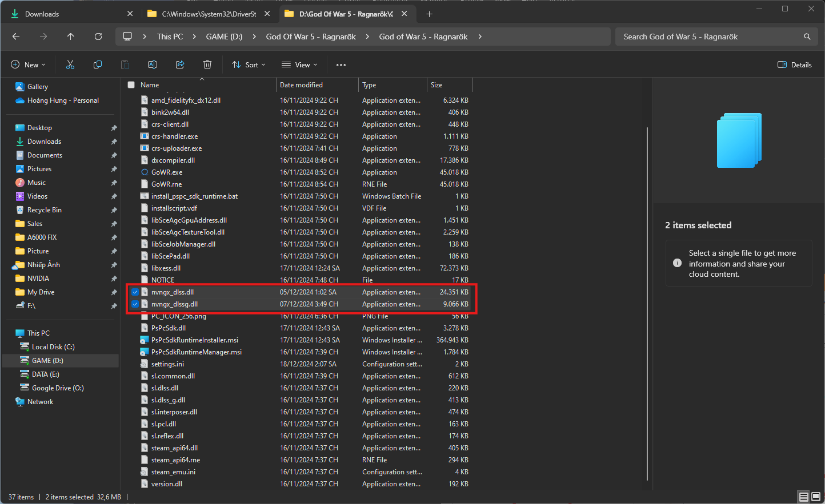Refresh the current folder view
The height and width of the screenshot is (504, 825).
point(98,37)
